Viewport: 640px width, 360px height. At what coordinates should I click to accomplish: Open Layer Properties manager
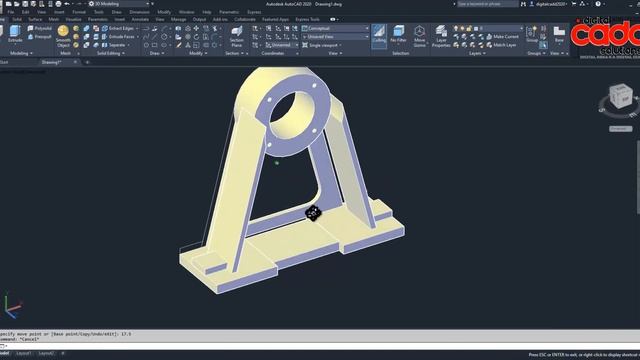pyautogui.click(x=441, y=36)
